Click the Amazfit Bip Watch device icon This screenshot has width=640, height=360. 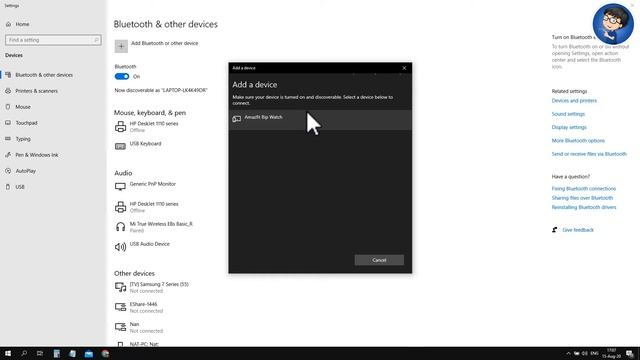pos(237,119)
